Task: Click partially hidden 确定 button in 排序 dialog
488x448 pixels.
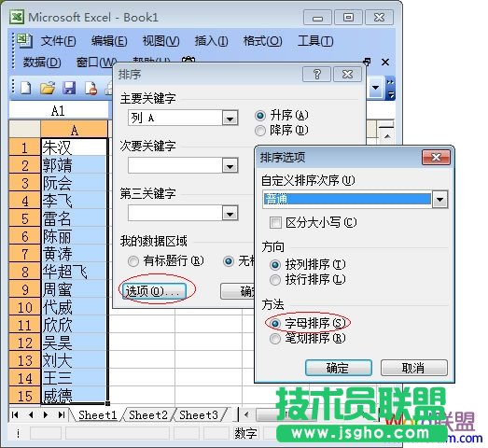Action: click(237, 291)
